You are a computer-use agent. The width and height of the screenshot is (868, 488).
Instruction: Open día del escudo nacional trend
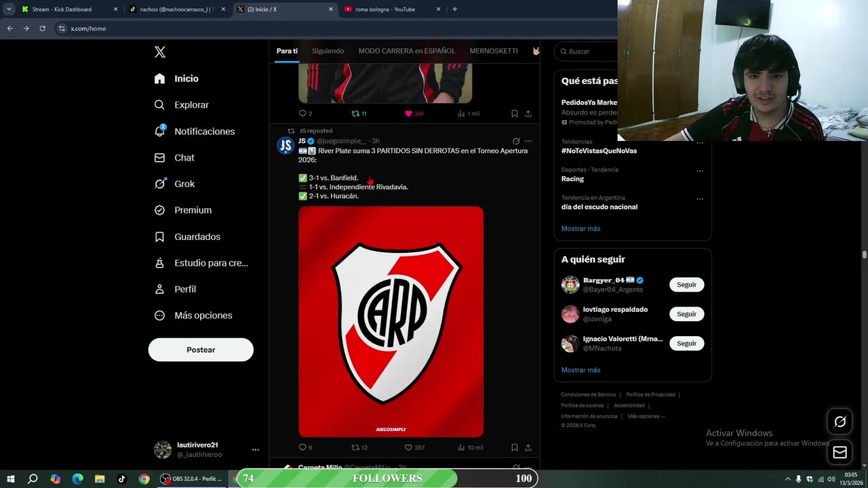[599, 207]
